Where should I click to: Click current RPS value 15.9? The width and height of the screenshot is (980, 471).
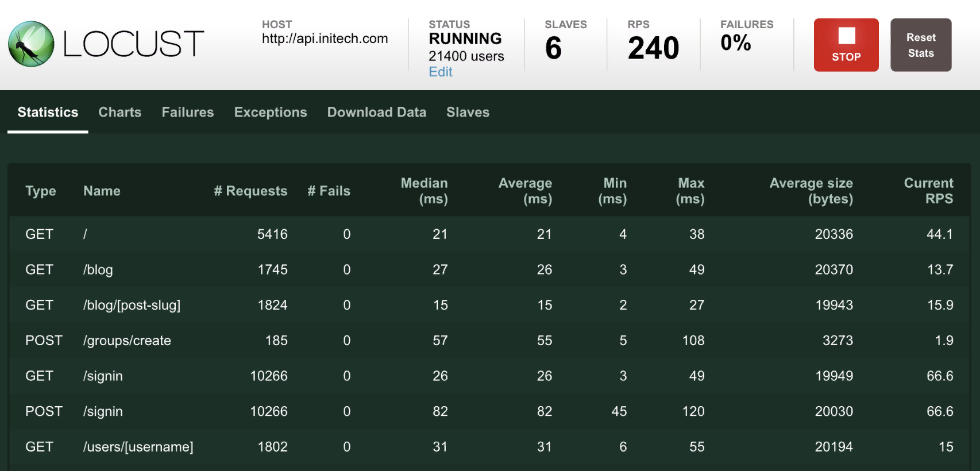click(x=940, y=305)
